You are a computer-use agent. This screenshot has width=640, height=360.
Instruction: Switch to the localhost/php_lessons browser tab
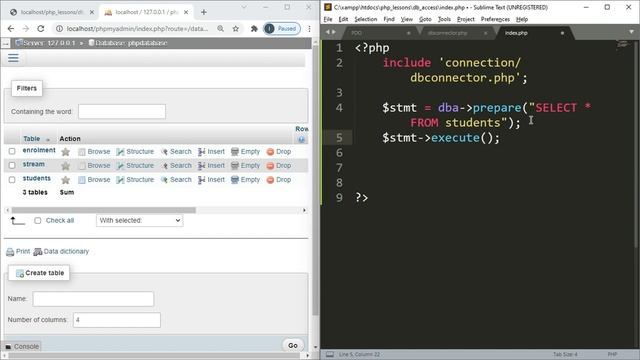51,12
